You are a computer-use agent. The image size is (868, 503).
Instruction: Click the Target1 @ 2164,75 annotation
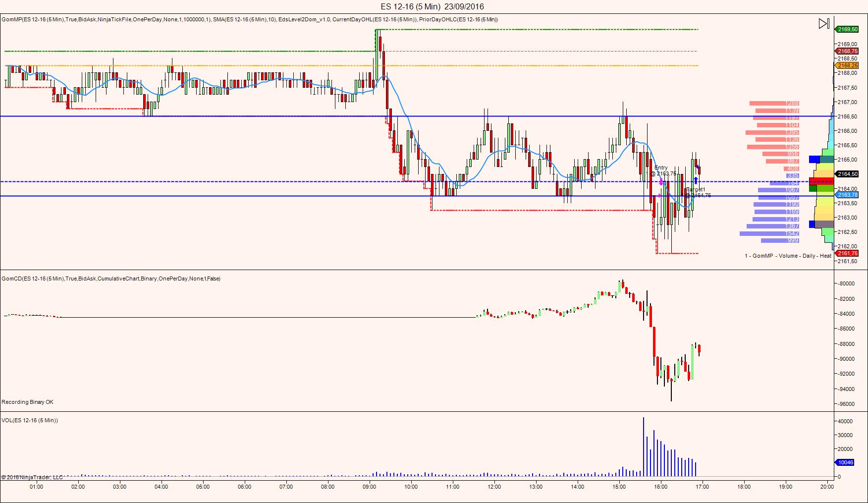click(698, 192)
